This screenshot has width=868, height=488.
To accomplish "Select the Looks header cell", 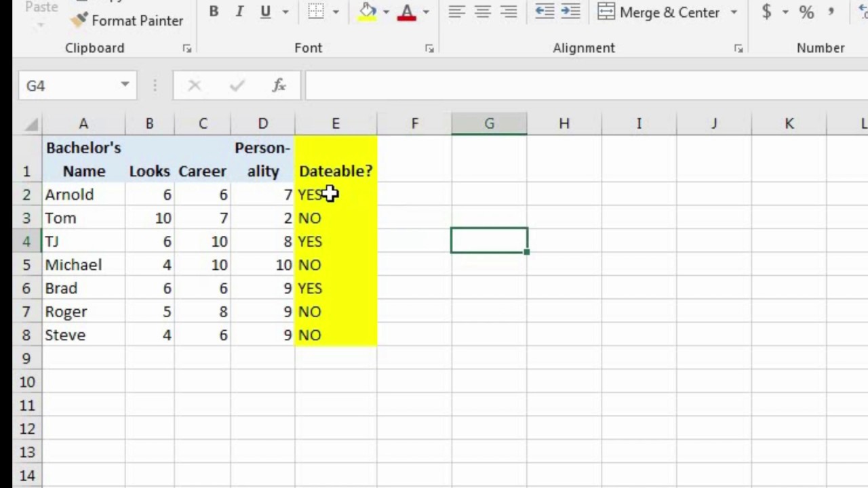I will (x=149, y=159).
